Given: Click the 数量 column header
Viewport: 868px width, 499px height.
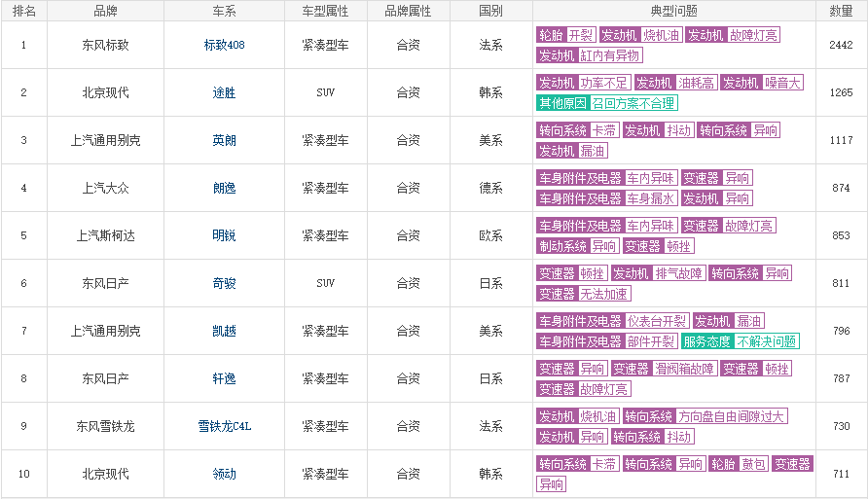Looking at the screenshot, I should [841, 11].
